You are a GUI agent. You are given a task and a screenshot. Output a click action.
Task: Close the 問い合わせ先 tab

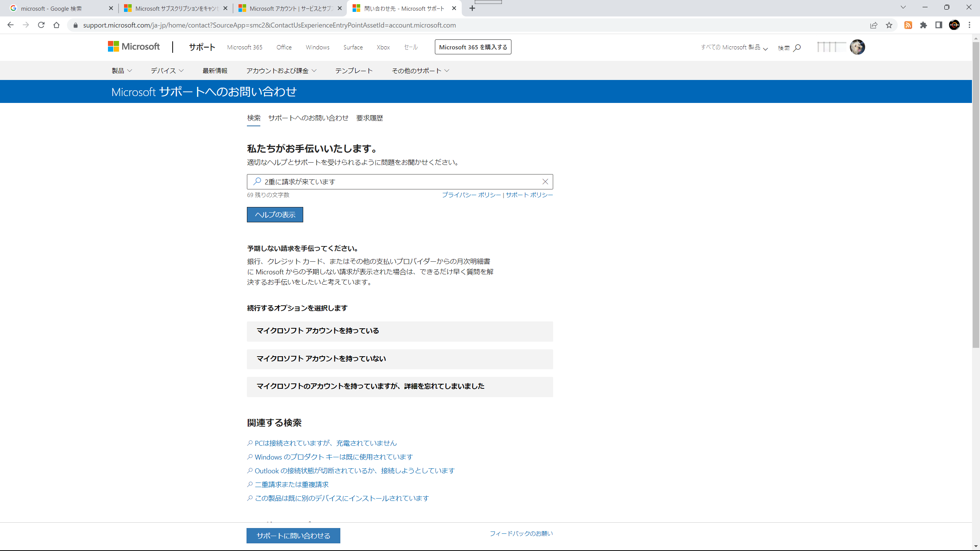[454, 8]
